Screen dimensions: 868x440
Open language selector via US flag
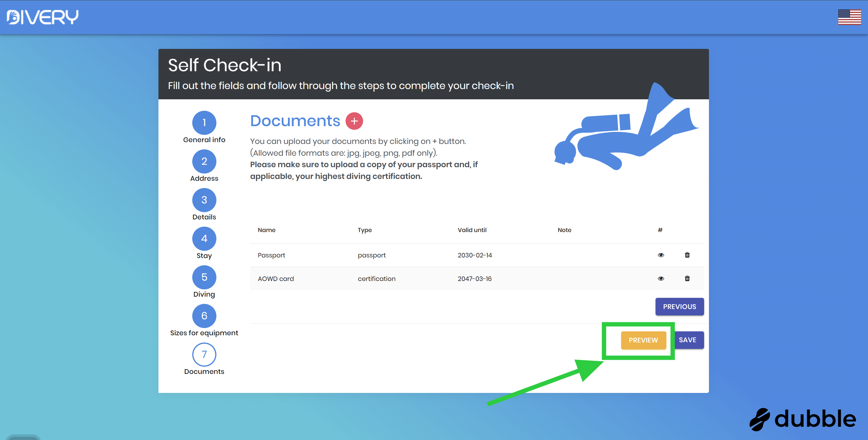click(849, 17)
